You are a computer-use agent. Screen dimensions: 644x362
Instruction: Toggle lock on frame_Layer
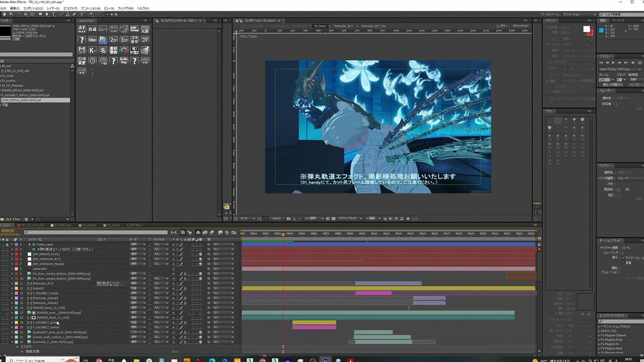click(7, 244)
